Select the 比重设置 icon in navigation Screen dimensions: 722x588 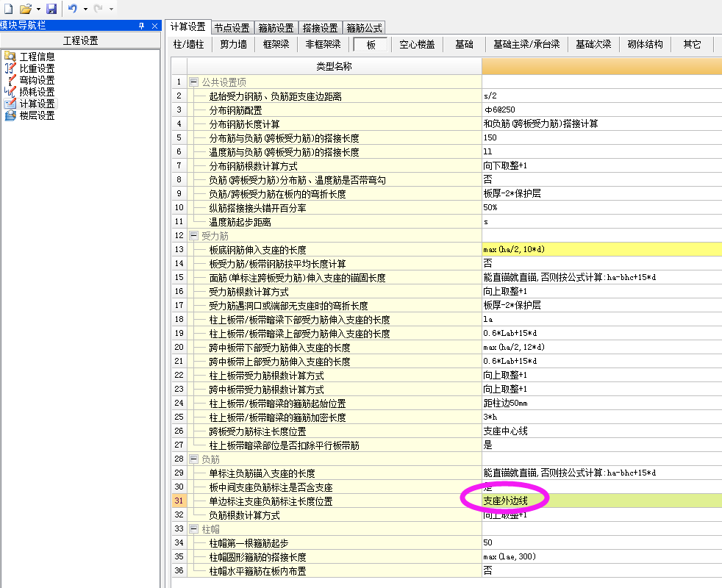[10, 68]
